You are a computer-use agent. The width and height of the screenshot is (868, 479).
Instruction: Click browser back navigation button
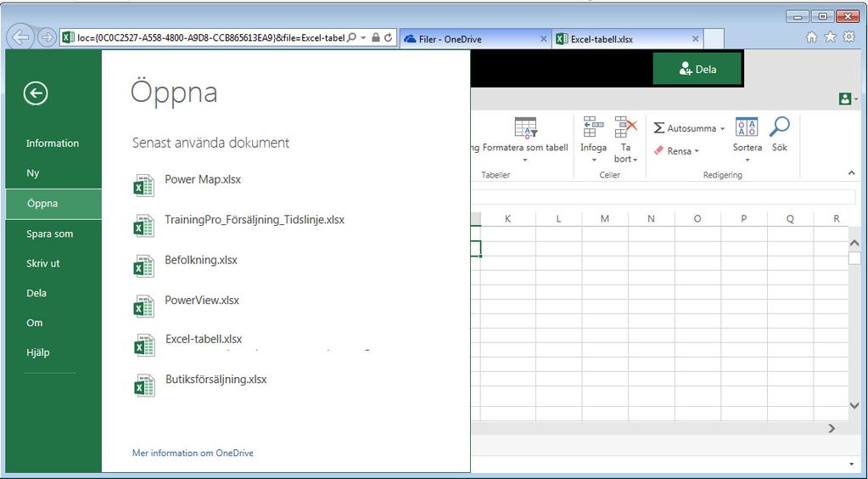[20, 37]
